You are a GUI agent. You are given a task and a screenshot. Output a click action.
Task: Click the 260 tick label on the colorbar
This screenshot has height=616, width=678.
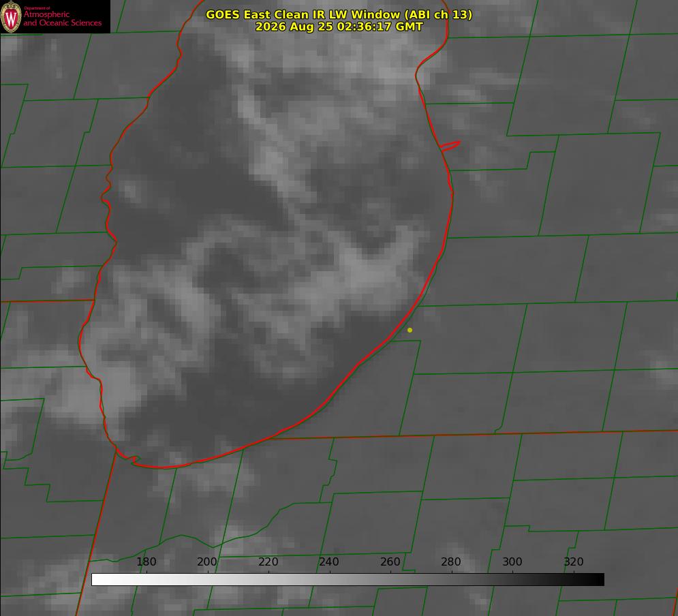tap(390, 562)
